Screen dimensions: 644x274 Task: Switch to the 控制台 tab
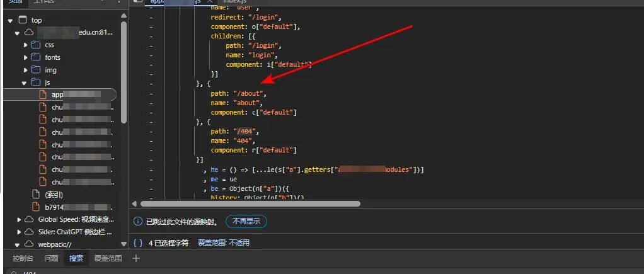pyautogui.click(x=23, y=258)
